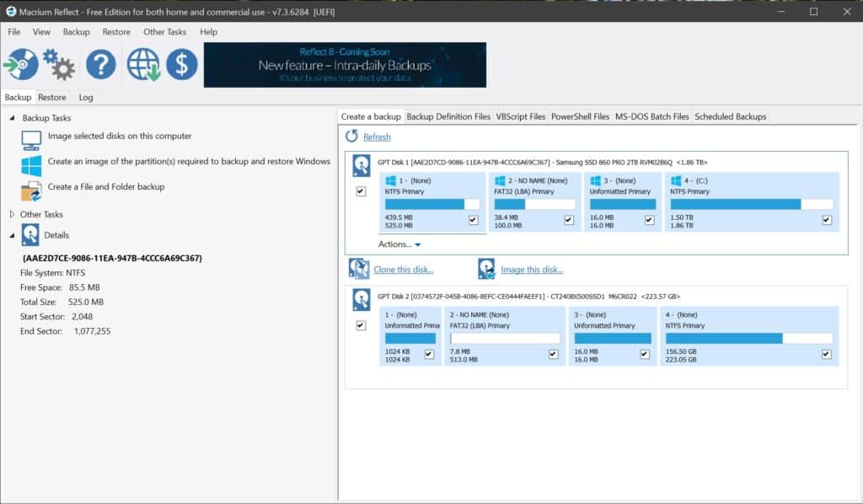Click the backup disc toolbar icon
Screen dimensions: 863x504
[21, 64]
